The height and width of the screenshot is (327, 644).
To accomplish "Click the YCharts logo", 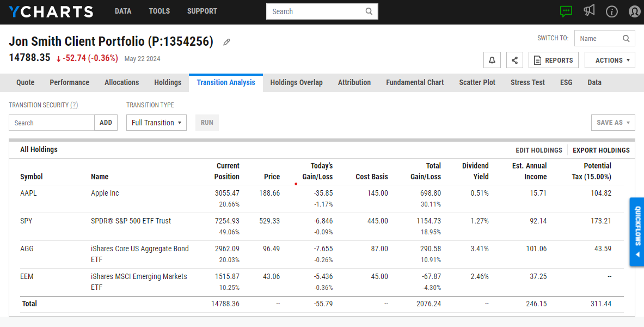I will [51, 11].
